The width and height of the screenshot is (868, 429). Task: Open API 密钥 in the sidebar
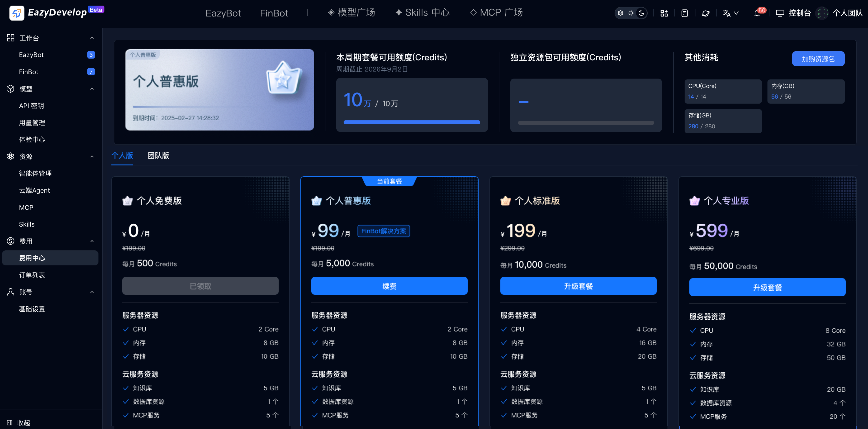coord(50,106)
